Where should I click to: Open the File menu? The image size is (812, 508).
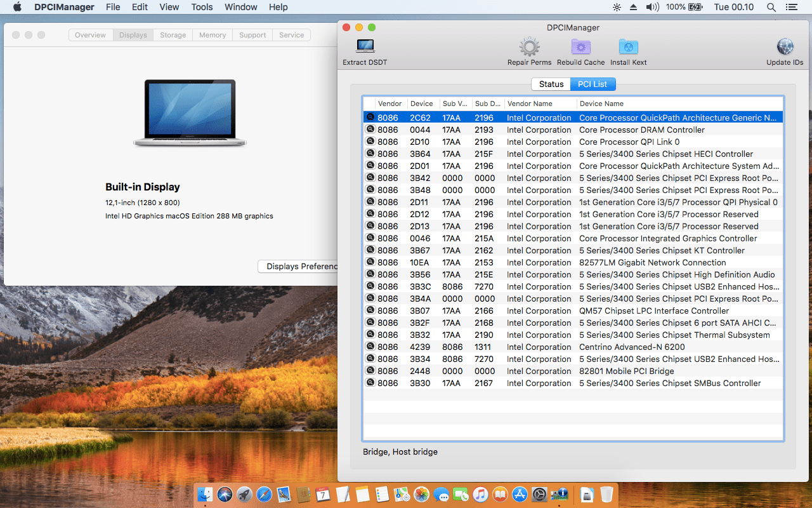click(113, 7)
